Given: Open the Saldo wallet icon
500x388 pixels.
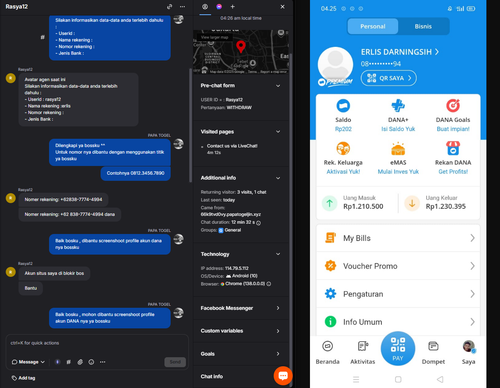Looking at the screenshot, I should tap(343, 106).
